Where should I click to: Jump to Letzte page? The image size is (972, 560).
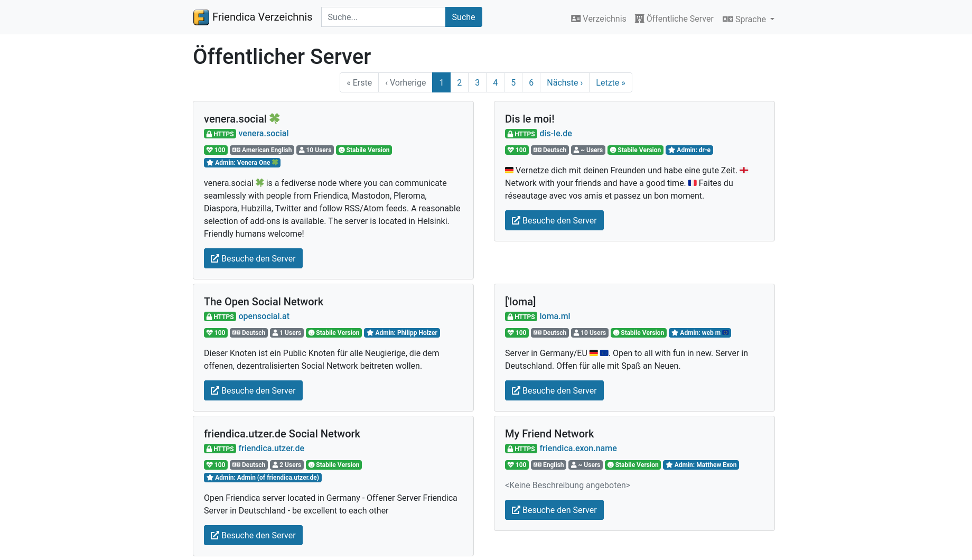pos(611,82)
